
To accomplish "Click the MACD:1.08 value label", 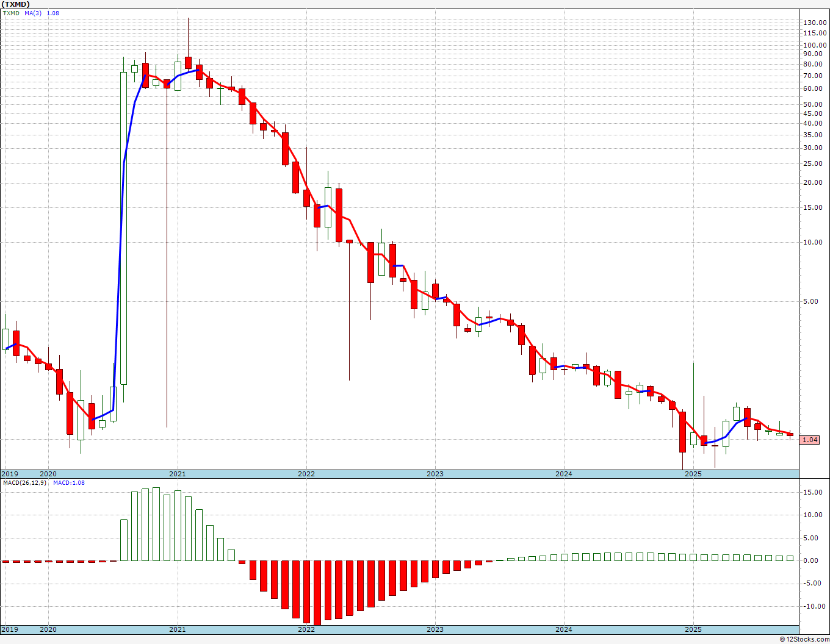I will pos(69,482).
